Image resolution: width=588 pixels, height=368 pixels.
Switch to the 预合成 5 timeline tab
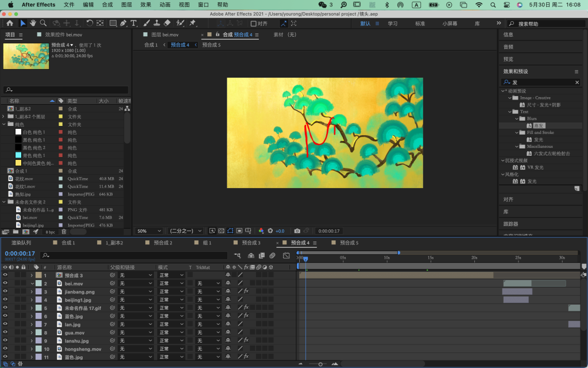click(x=349, y=243)
